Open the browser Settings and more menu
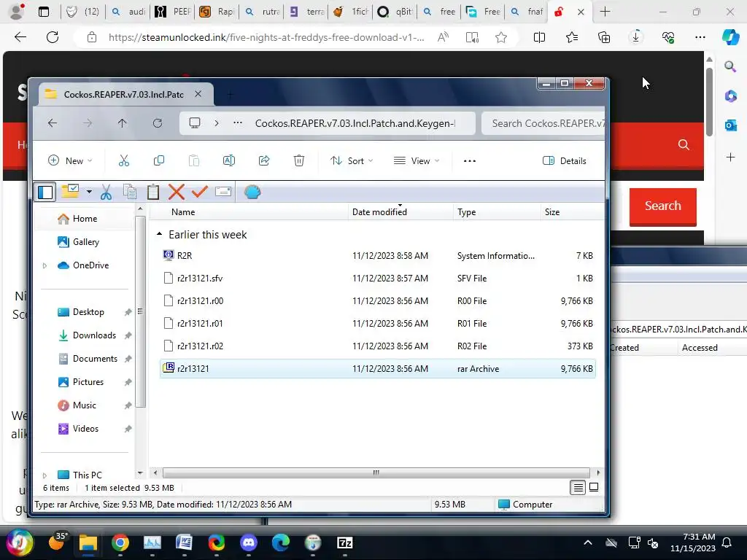 pos(700,37)
